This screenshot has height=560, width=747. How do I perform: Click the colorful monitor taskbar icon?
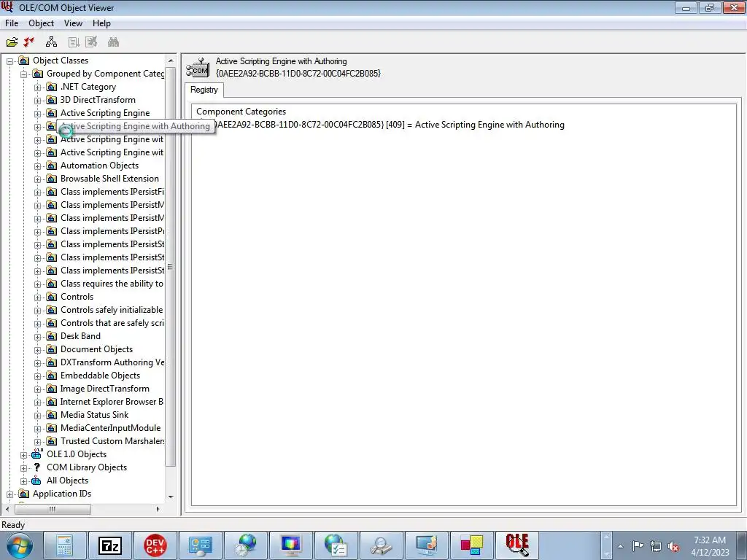pyautogui.click(x=291, y=545)
